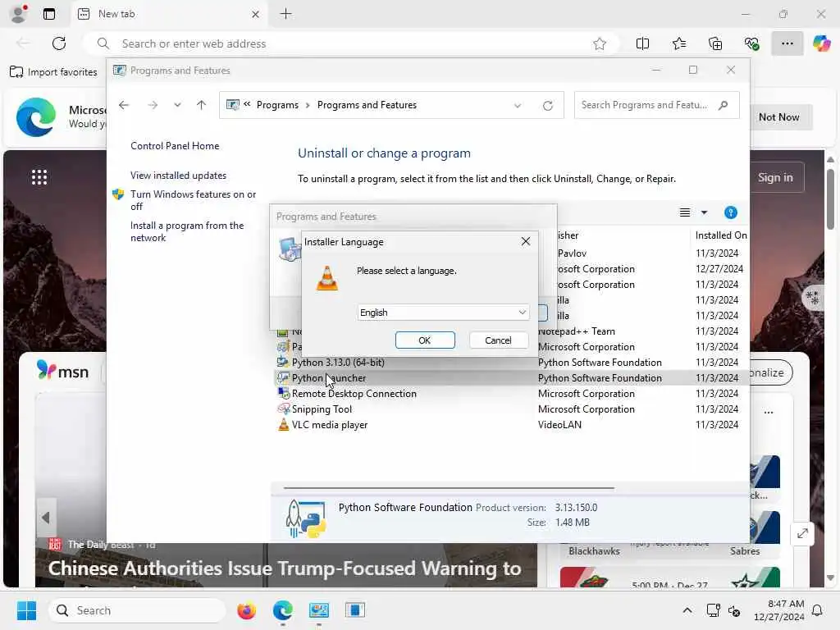The image size is (840, 630).
Task: Close the Installer Language dialog
Action: point(526,242)
